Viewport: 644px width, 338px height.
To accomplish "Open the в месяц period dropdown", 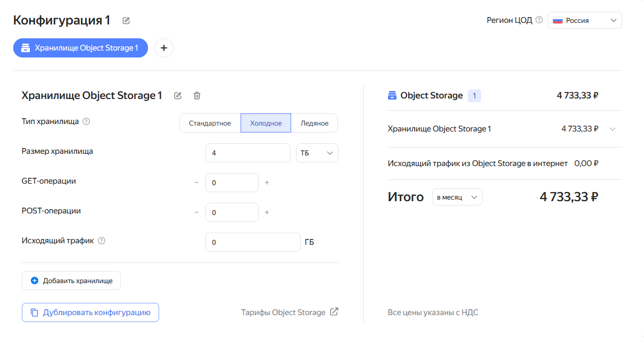I will pyautogui.click(x=457, y=197).
